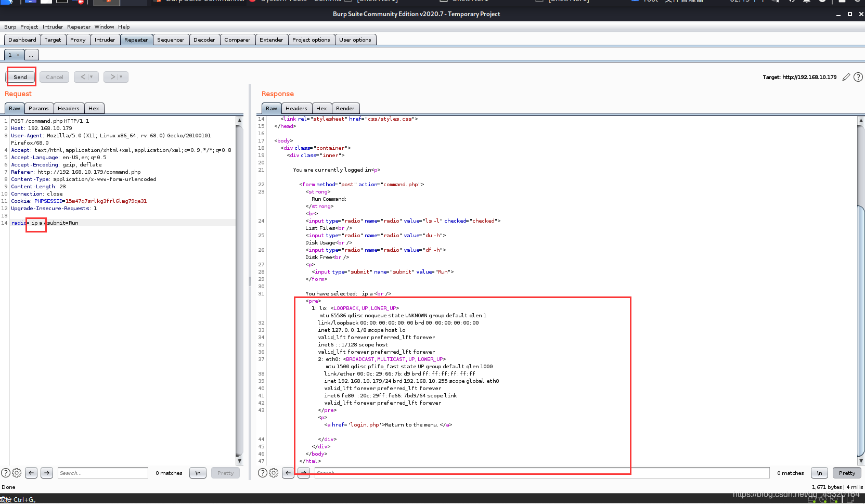Click the Target URL label text
The width and height of the screenshot is (865, 504).
click(x=799, y=77)
